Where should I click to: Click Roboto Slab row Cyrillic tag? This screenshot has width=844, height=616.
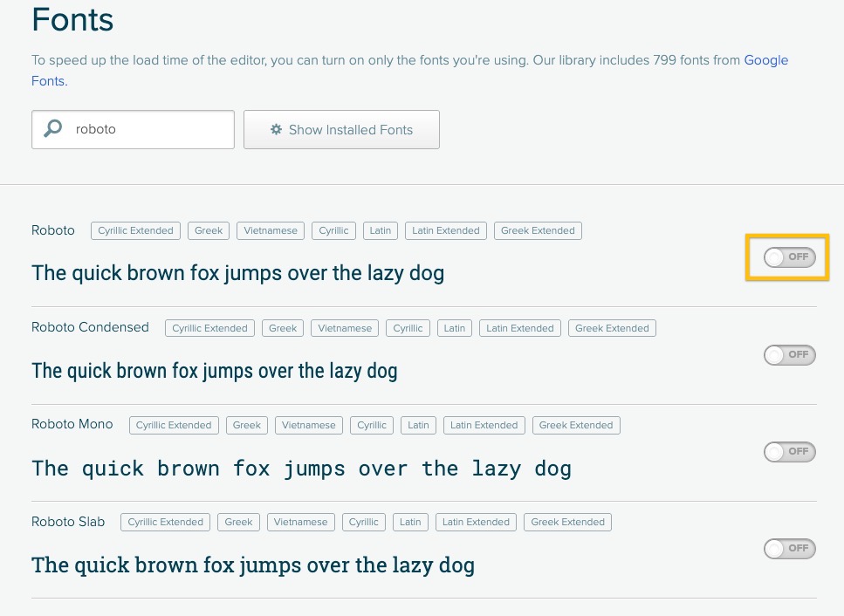coord(364,522)
